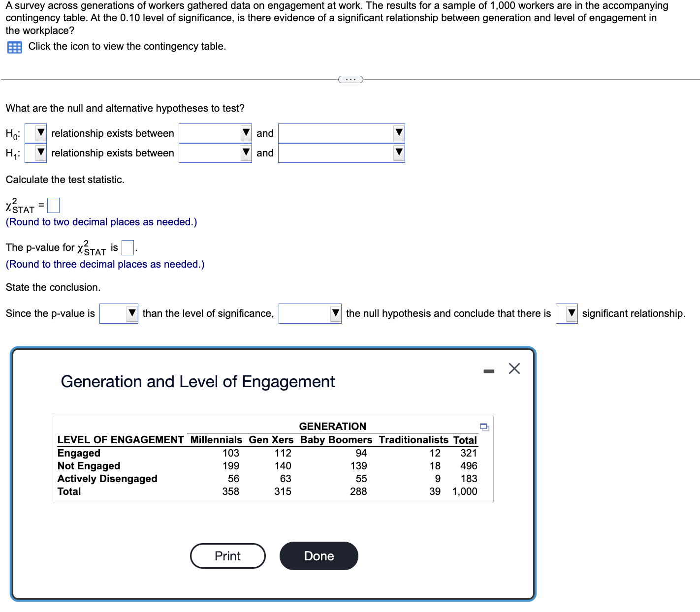
Task: Minimize the Generation and Level of Engagement dialog
Action: 488,370
